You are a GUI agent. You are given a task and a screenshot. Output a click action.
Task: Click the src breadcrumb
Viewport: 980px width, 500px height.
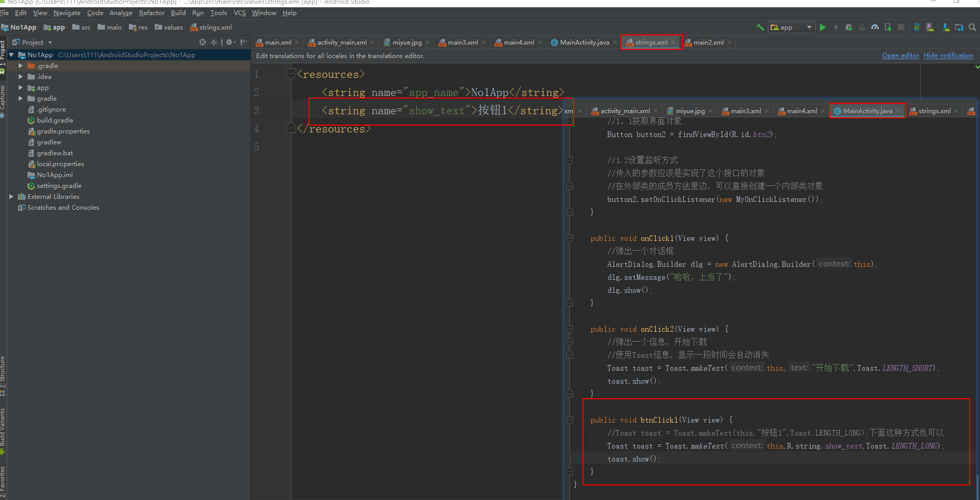[82, 28]
